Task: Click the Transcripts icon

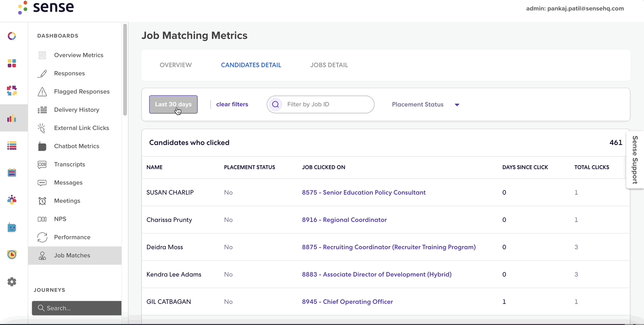Action: (42, 164)
